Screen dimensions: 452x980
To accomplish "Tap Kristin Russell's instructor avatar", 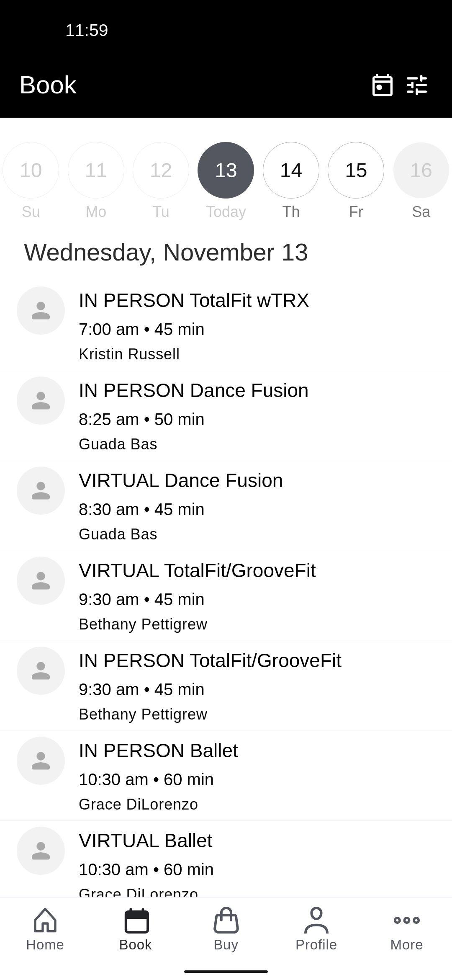I will [41, 310].
